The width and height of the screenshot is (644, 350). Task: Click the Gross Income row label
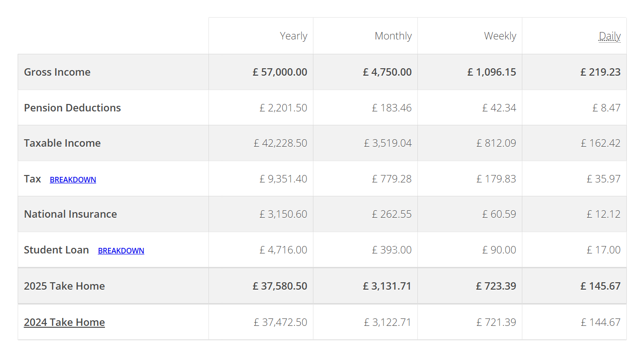coord(57,72)
